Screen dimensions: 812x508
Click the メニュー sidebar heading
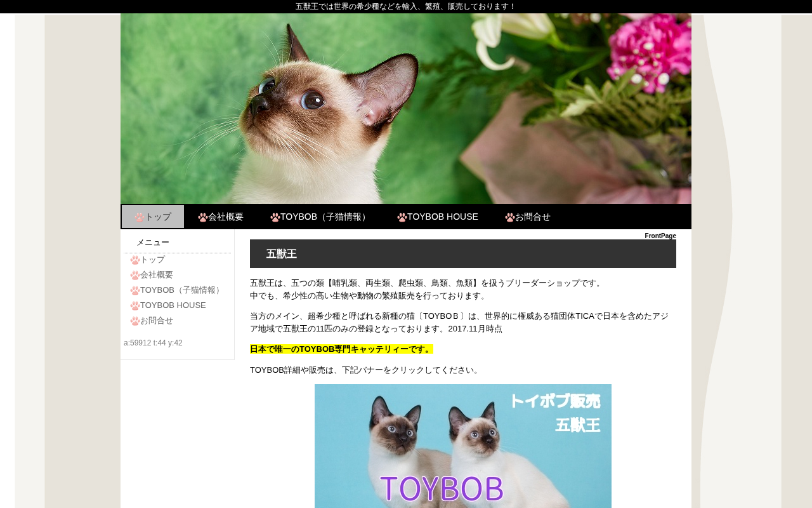pos(153,243)
